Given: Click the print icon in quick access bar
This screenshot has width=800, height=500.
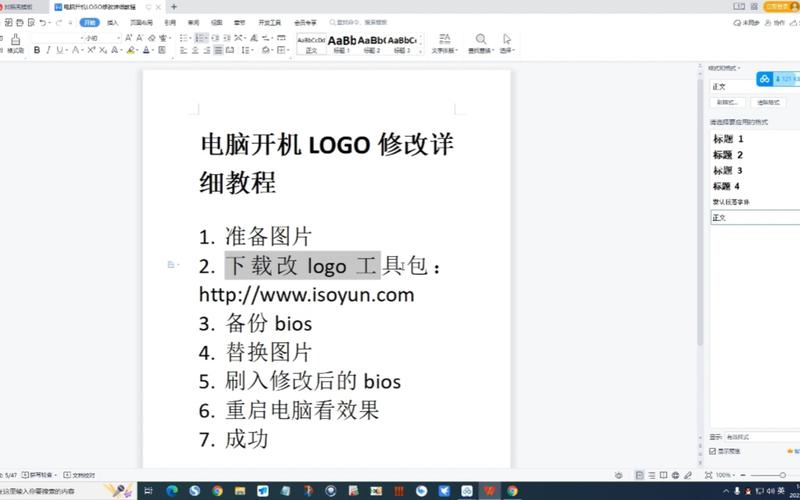Looking at the screenshot, I should (x=20, y=22).
